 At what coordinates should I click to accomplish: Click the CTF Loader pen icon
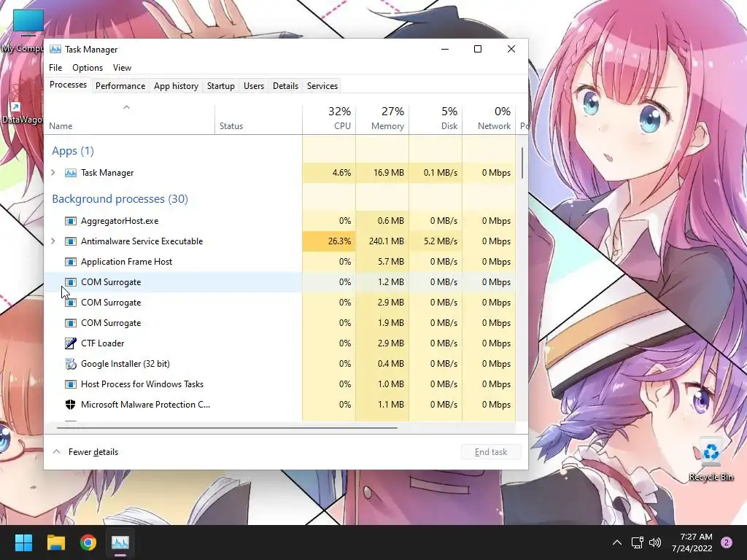tap(71, 343)
